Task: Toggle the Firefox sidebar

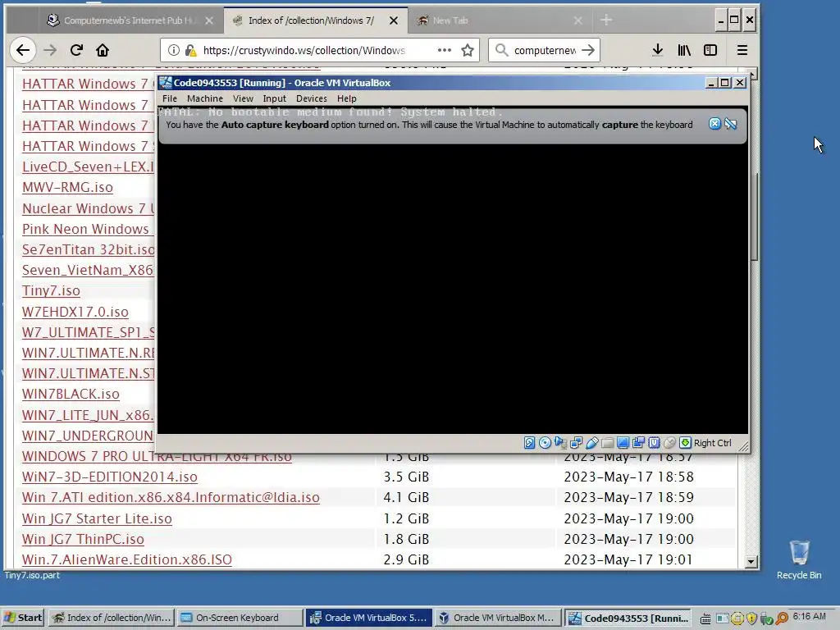Action: point(710,50)
